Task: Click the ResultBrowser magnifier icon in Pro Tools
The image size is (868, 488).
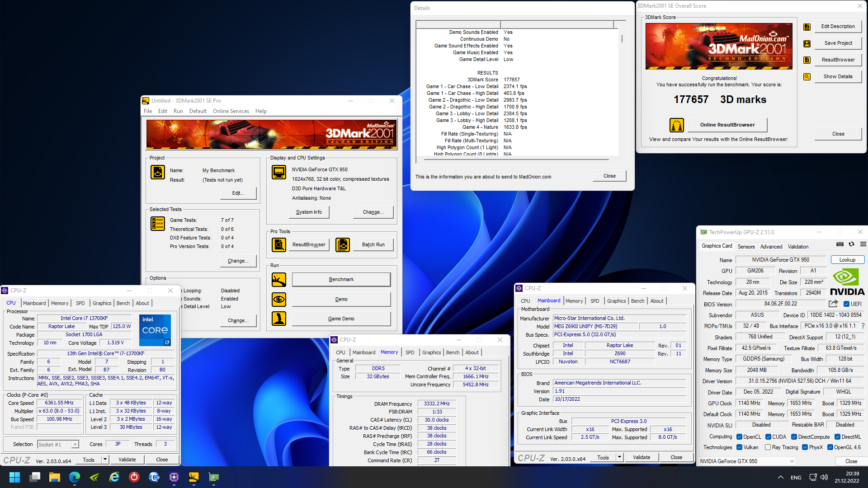Action: click(x=279, y=244)
